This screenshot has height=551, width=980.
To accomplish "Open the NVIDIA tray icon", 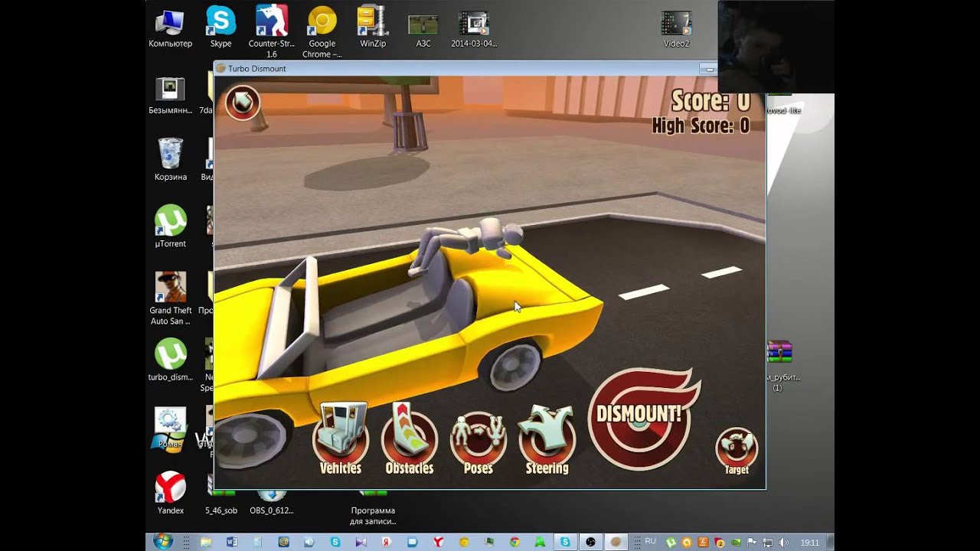I will coord(735,543).
